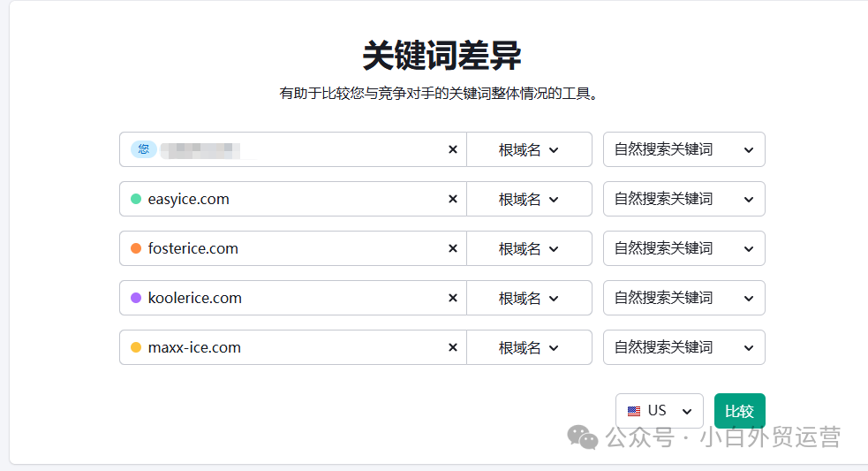
Task: Click the orange dot beside fosterice.com
Action: (136, 248)
